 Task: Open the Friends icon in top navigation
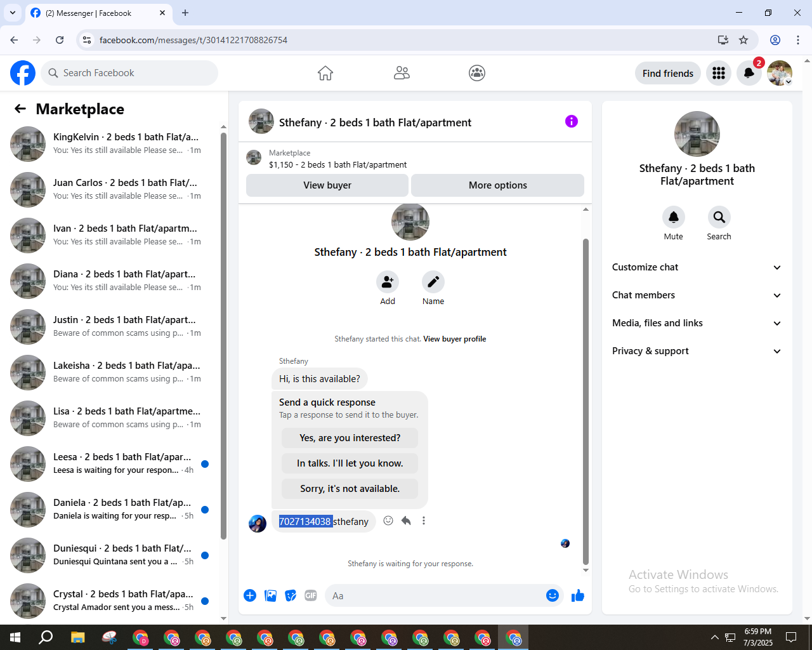click(x=402, y=73)
